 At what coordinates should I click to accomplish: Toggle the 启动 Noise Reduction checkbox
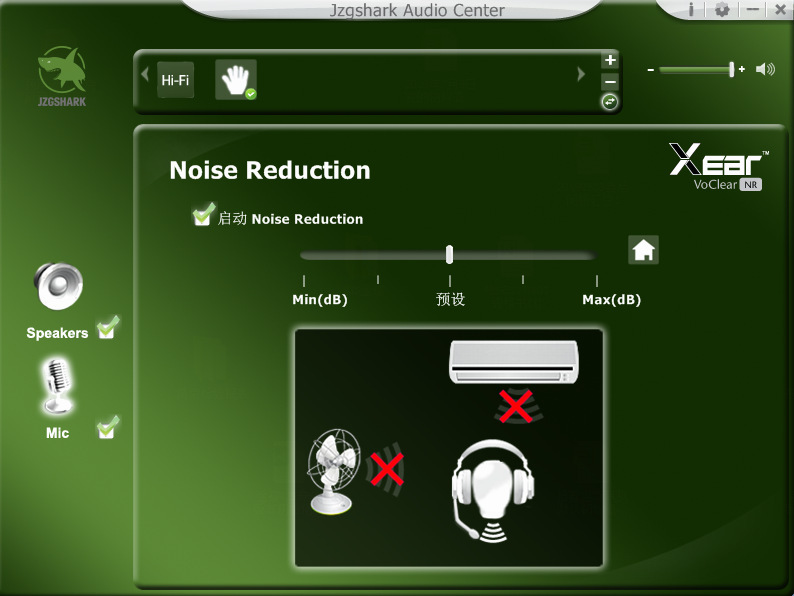click(x=203, y=216)
